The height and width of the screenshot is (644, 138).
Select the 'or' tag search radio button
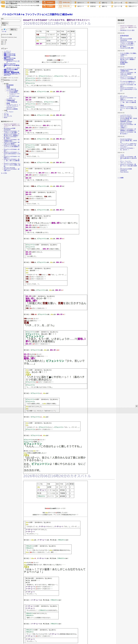(8, 30)
